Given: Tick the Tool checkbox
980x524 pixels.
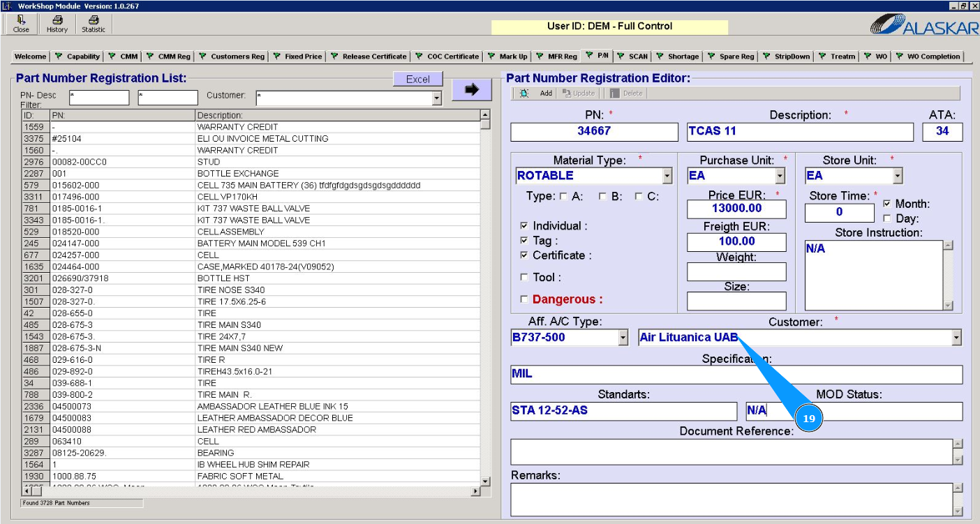Looking at the screenshot, I should [x=524, y=278].
